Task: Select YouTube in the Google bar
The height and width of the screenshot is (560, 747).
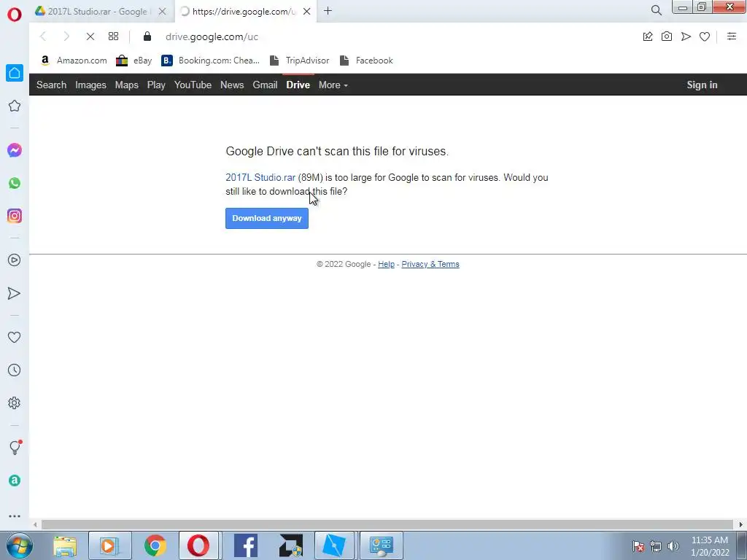Action: (x=193, y=85)
